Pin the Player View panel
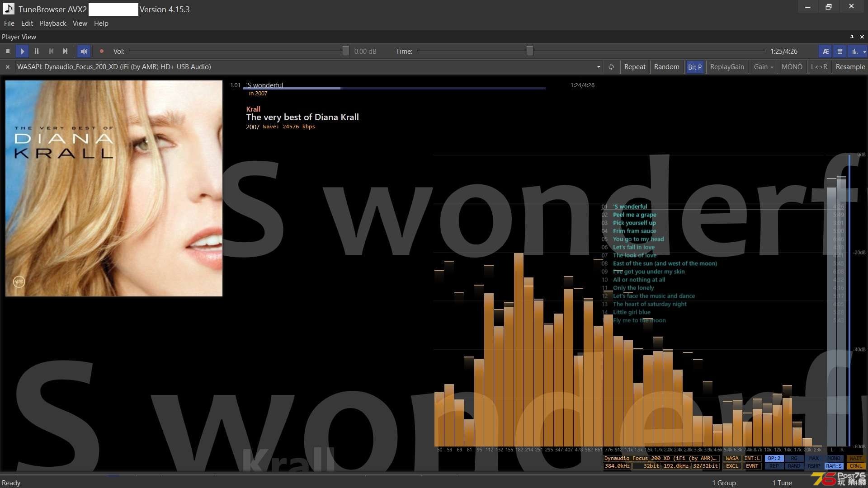This screenshot has width=868, height=488. click(851, 37)
